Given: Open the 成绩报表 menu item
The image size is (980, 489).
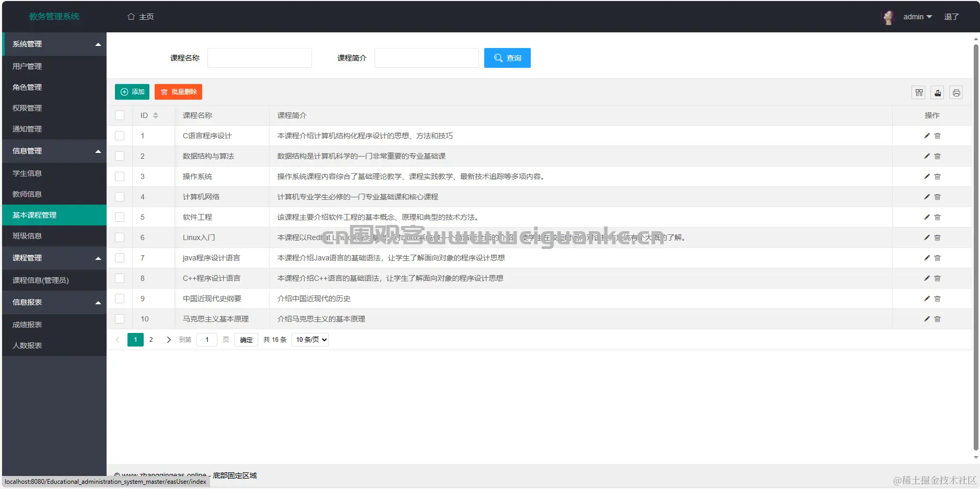Looking at the screenshot, I should 54,325.
